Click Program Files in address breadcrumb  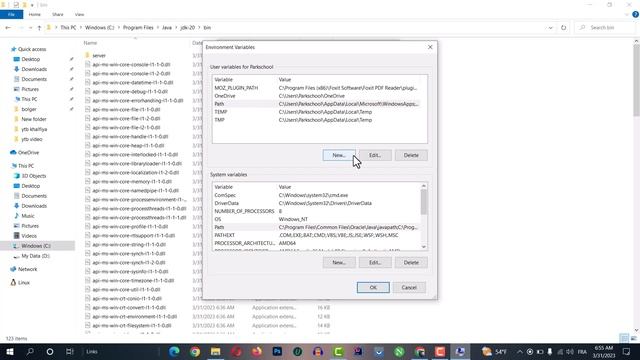138,28
